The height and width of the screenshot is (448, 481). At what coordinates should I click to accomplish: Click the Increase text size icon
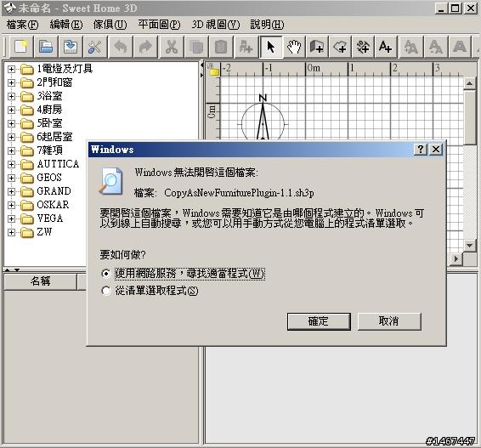[x=411, y=47]
